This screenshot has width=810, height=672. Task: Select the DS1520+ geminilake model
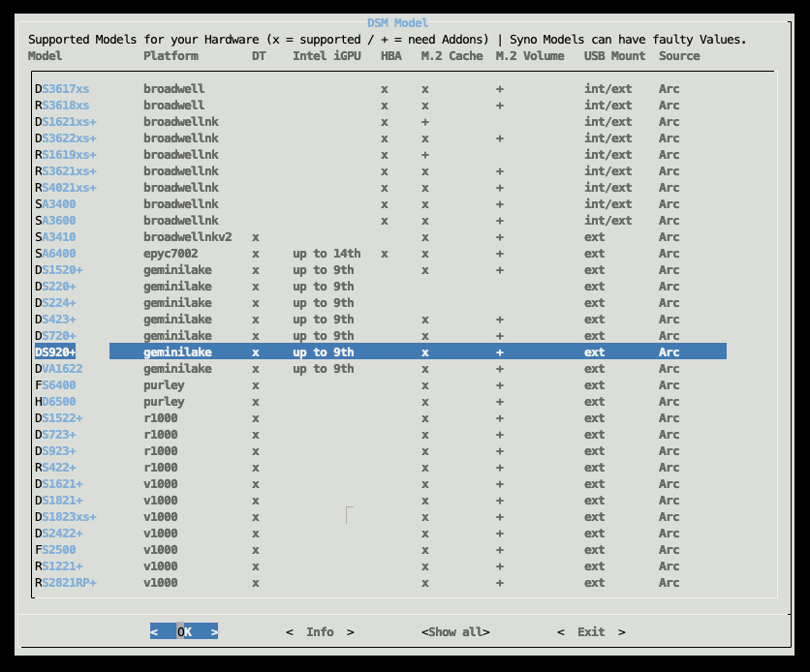coord(59,270)
